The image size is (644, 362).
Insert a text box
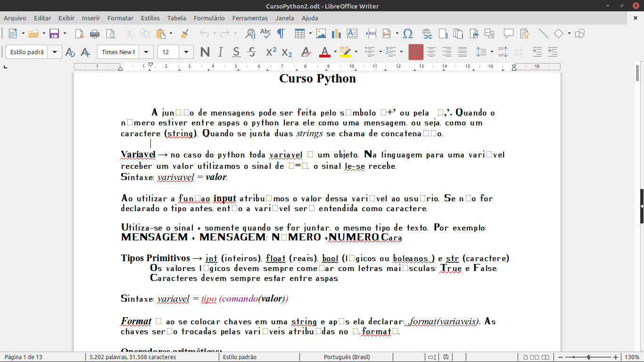point(352,33)
